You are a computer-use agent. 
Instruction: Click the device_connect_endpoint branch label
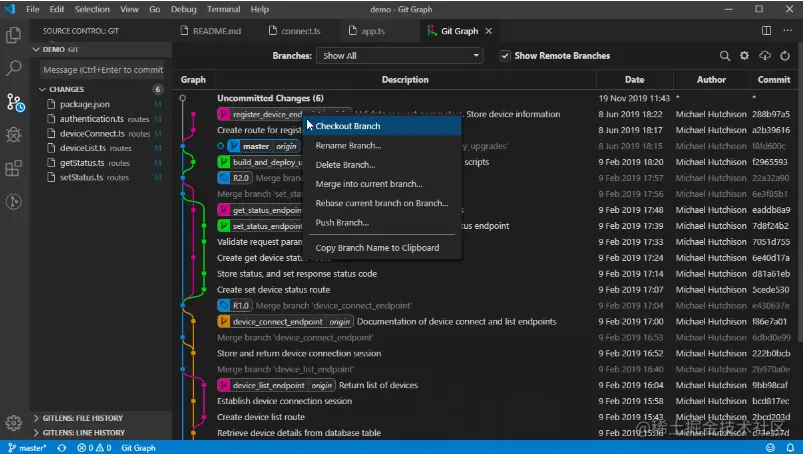[285, 321]
